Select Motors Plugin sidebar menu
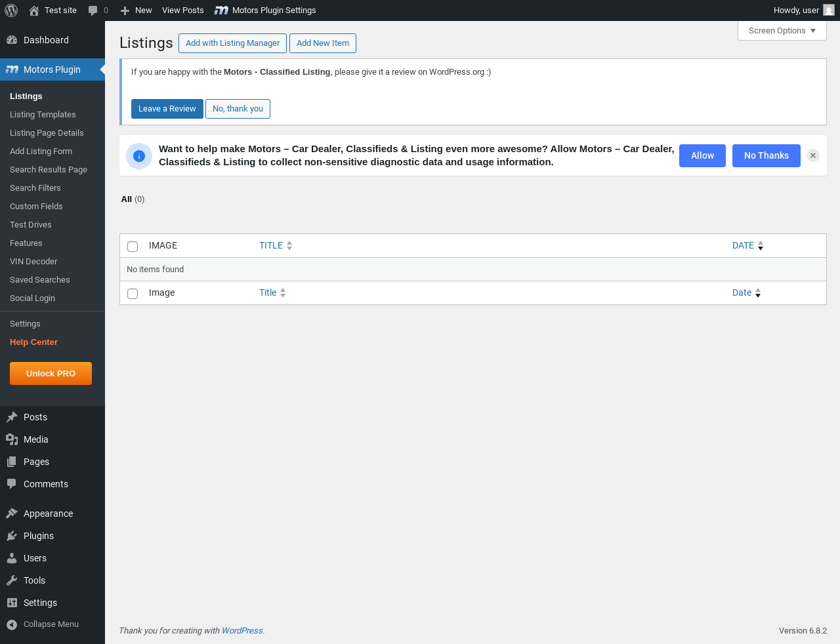The height and width of the screenshot is (644, 840). click(52, 70)
